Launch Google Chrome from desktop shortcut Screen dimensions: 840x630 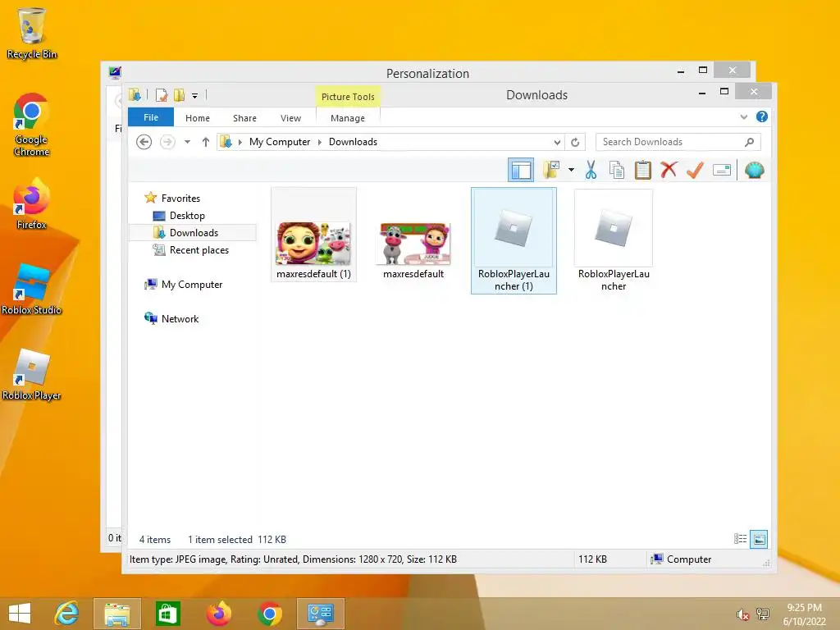tap(32, 125)
